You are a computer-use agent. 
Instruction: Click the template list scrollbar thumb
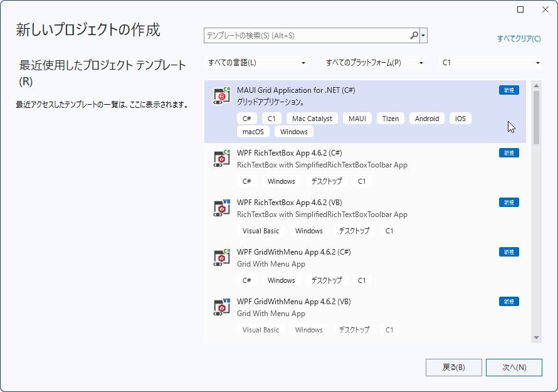536,117
